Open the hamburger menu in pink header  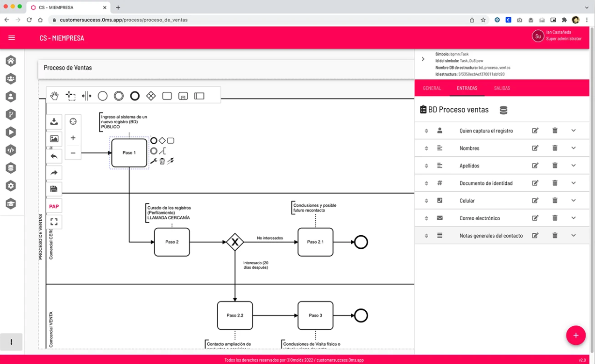click(x=12, y=38)
